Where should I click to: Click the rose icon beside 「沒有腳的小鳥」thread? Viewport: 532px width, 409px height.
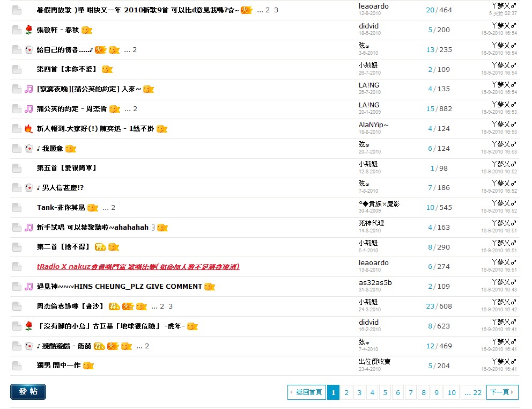tap(29, 326)
